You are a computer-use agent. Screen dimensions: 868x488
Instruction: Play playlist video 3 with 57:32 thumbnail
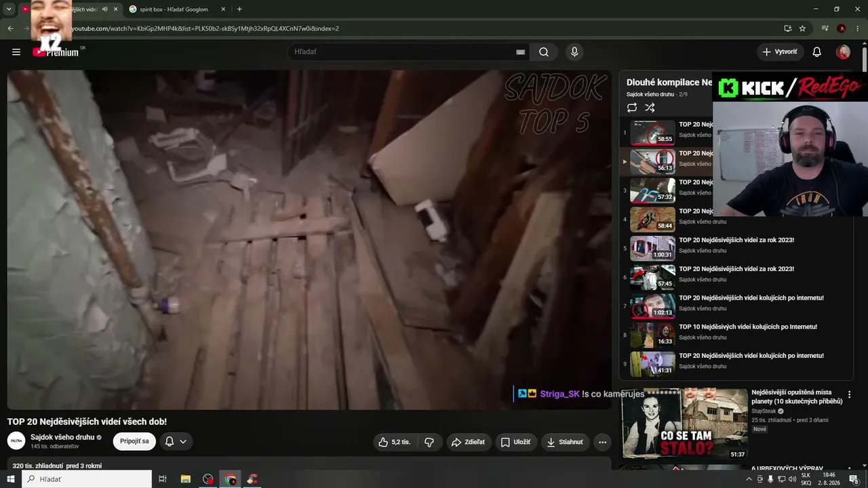pos(653,190)
